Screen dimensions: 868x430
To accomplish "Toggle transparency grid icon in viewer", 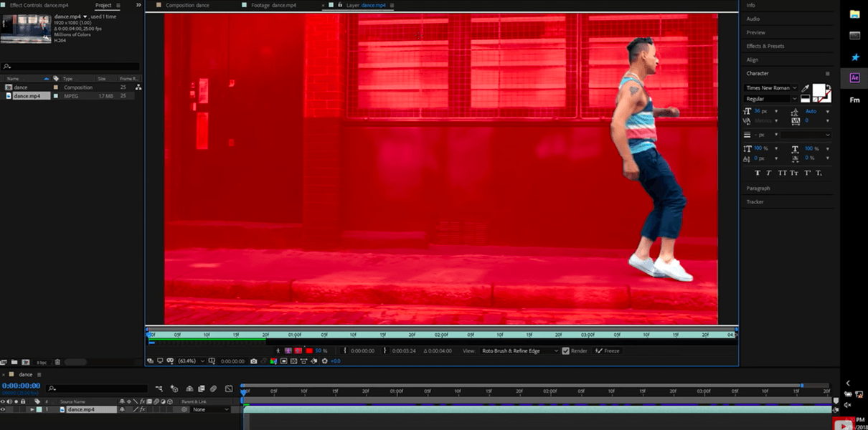I will [294, 361].
